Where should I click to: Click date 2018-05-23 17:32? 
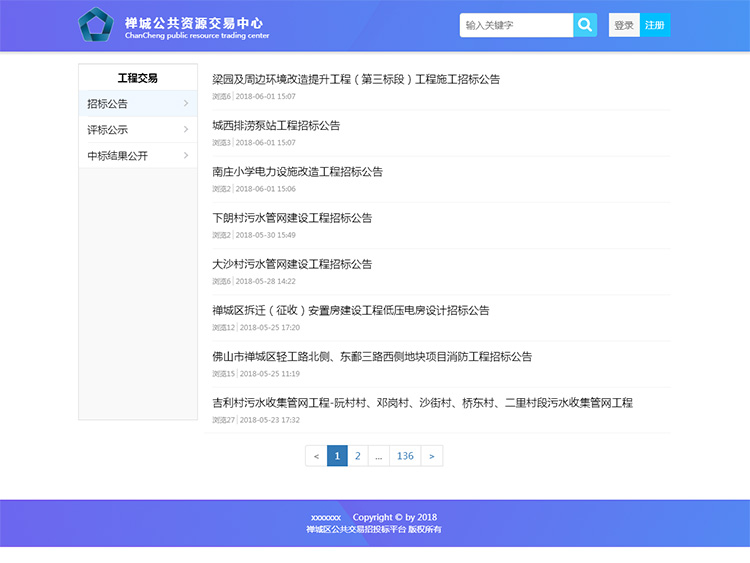coord(270,420)
